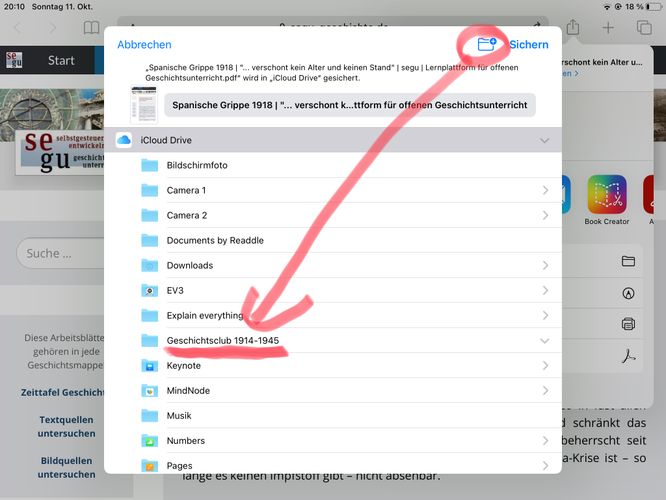Open the Zeittafel Geschichte link

(62, 392)
